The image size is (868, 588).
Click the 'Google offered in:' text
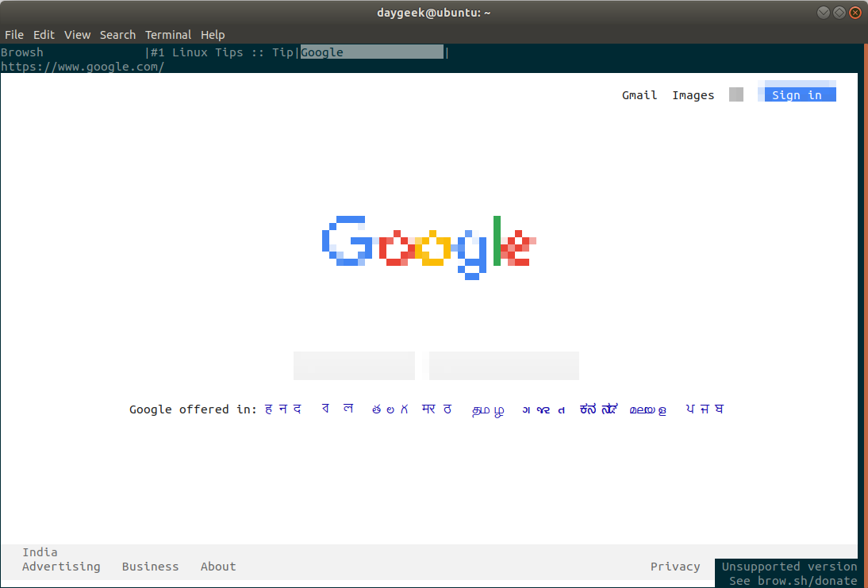(193, 409)
